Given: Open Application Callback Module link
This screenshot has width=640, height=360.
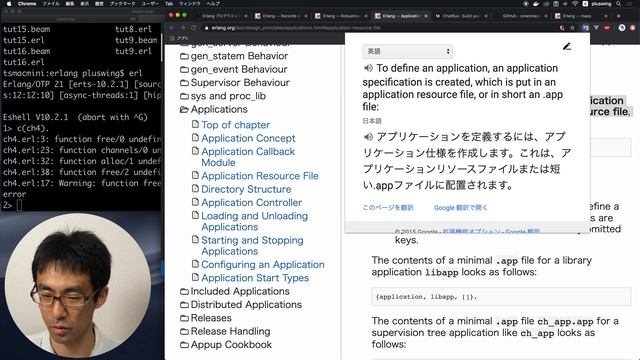Looking at the screenshot, I should coord(248,157).
